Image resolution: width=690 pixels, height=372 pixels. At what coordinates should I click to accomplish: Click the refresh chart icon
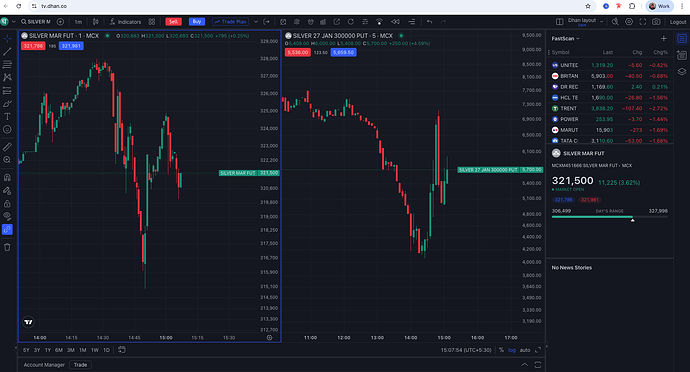click(x=351, y=22)
